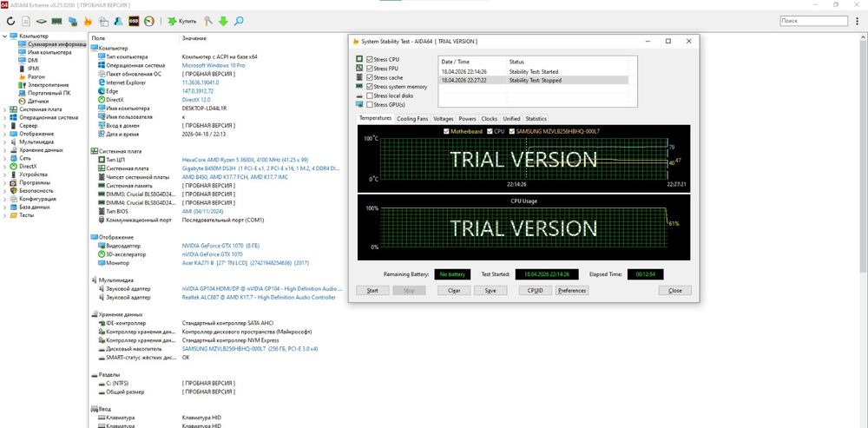Click the green memory module toolbar icon
This screenshot has height=428, width=868.
pyautogui.click(x=56, y=21)
